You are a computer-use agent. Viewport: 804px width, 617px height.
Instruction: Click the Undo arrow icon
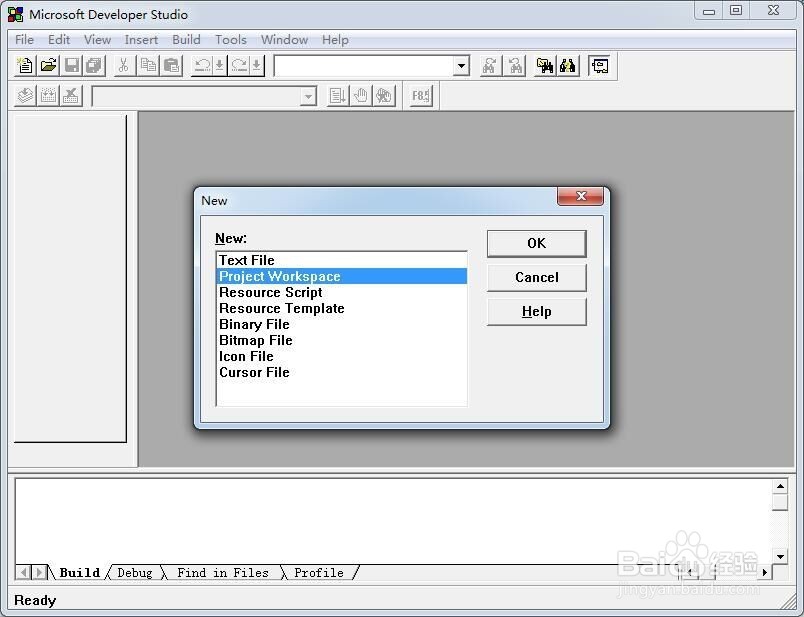point(202,66)
